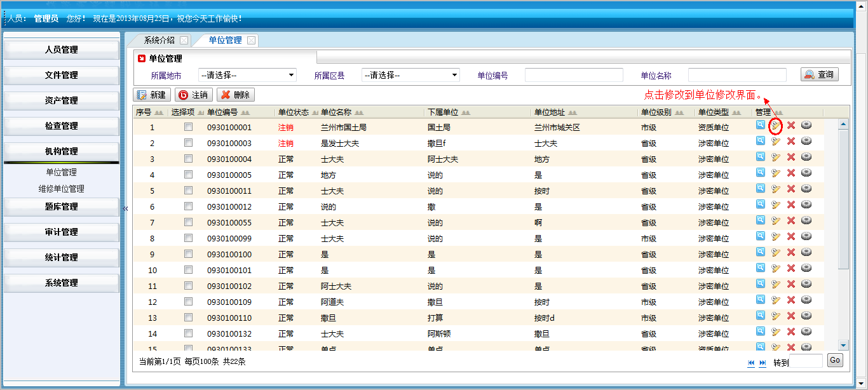This screenshot has height=390, width=868.
Task: Expand the 统计管理 sidebar section
Action: pyautogui.click(x=62, y=257)
